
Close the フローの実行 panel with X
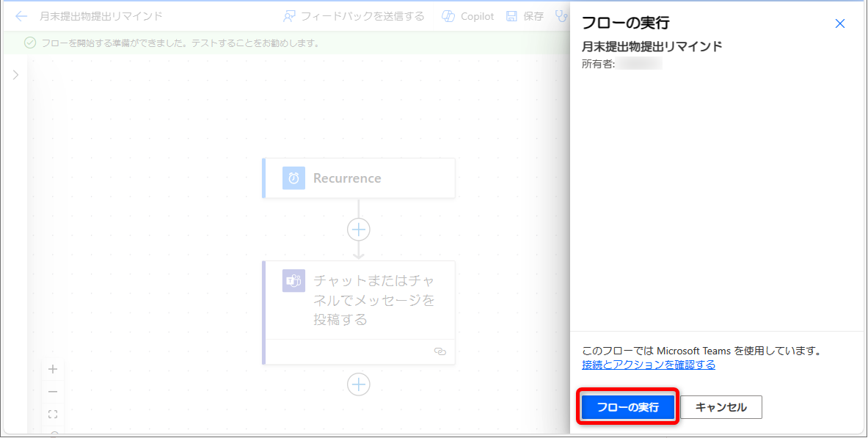[x=840, y=23]
